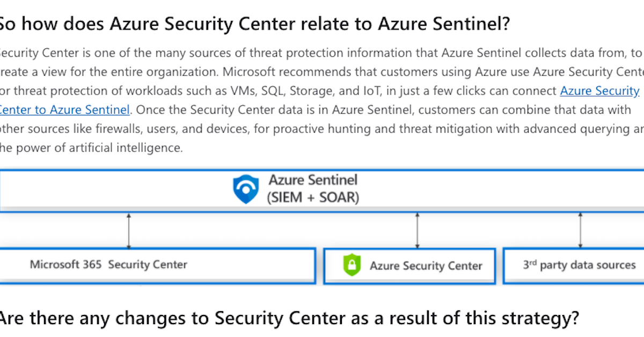The height and width of the screenshot is (337, 644).
Task: Click the arrow above 3rd party data sources
Action: tap(580, 231)
